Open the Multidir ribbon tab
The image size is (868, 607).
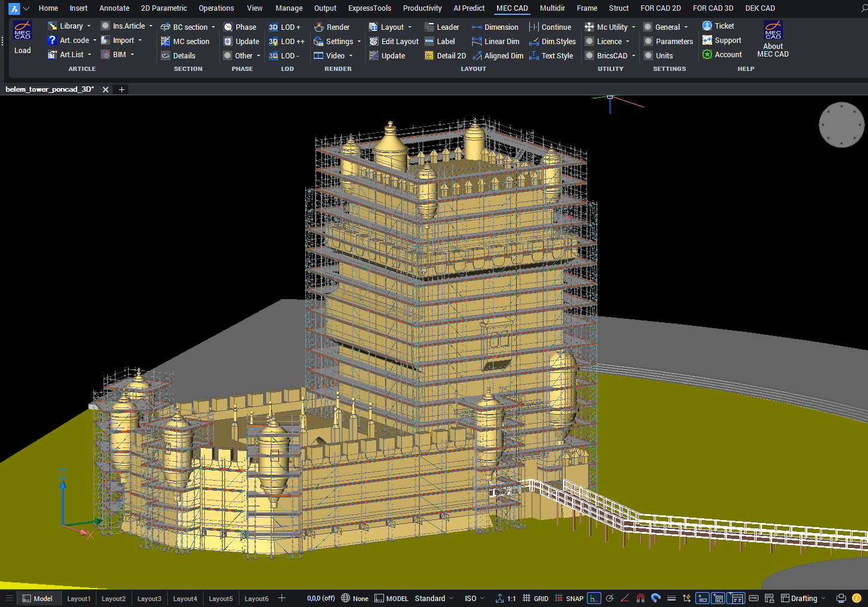pyautogui.click(x=552, y=8)
